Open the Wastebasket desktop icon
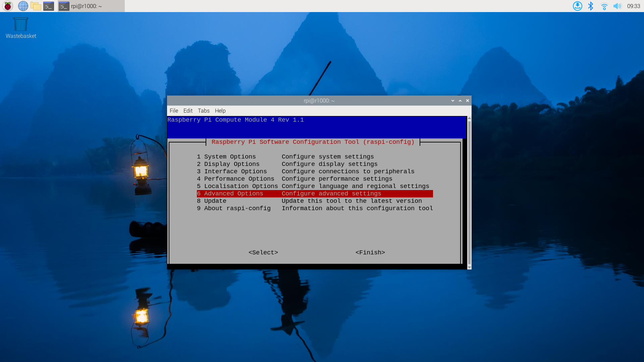The width and height of the screenshot is (644, 362). pos(21,28)
